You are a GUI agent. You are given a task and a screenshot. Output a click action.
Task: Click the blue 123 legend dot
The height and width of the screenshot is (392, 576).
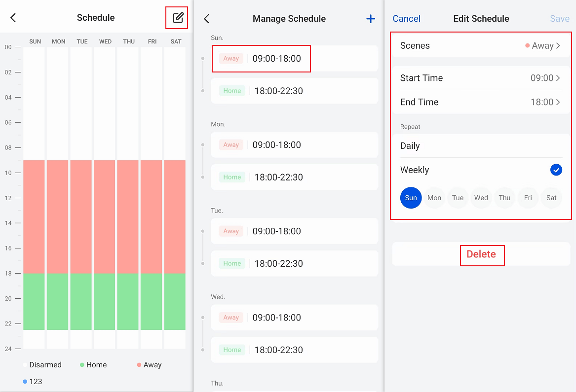[25, 382]
